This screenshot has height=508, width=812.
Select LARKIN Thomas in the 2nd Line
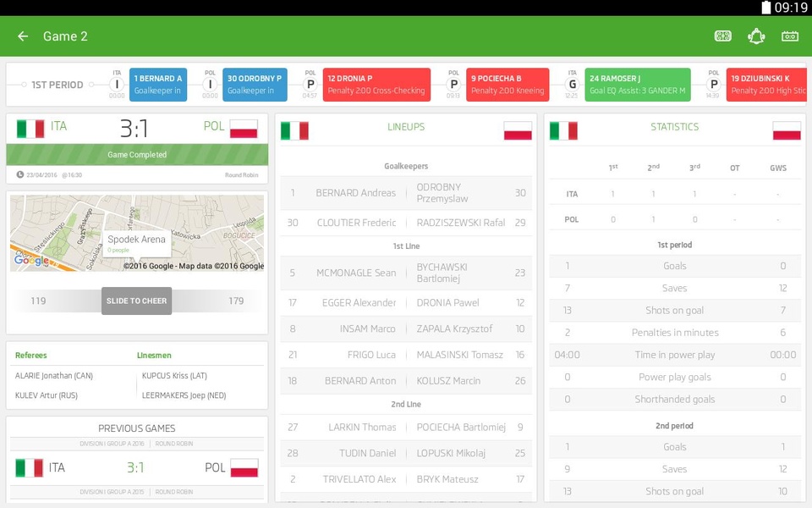(x=362, y=427)
